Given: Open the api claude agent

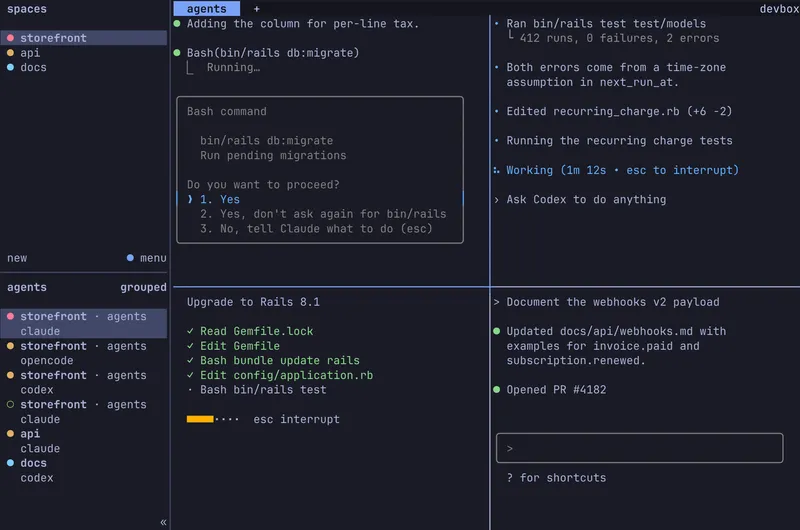Looking at the screenshot, I should click(84, 441).
